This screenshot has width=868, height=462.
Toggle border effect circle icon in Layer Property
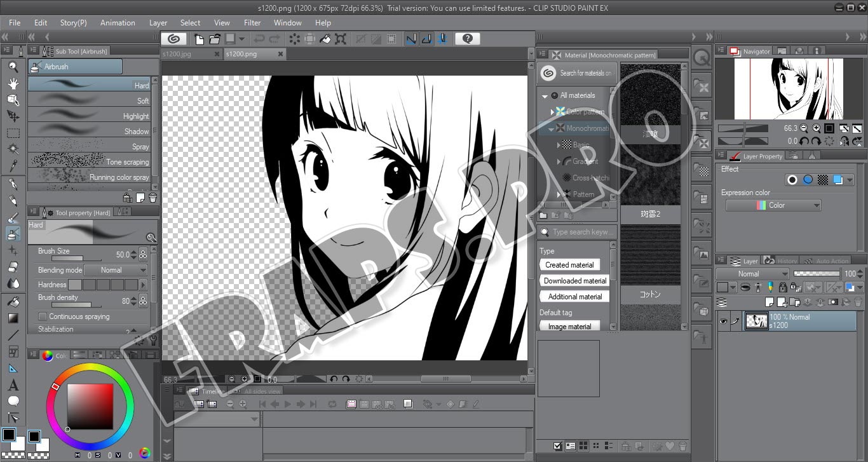792,180
